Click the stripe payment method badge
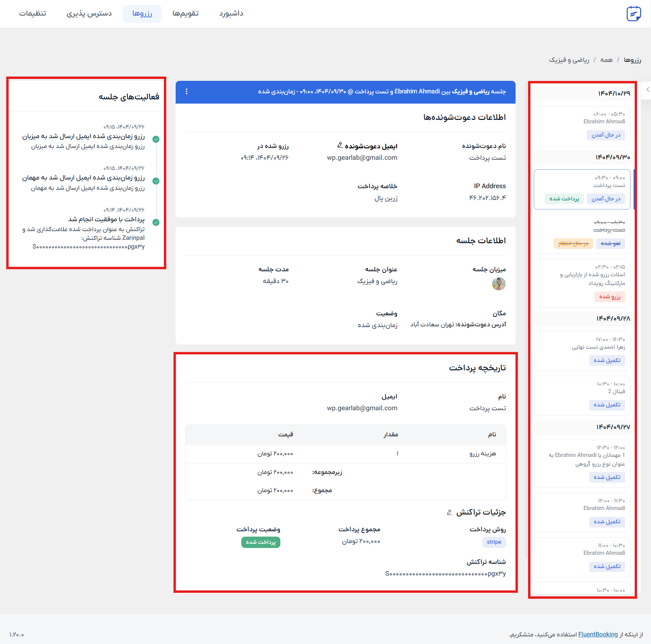 pos(494,542)
